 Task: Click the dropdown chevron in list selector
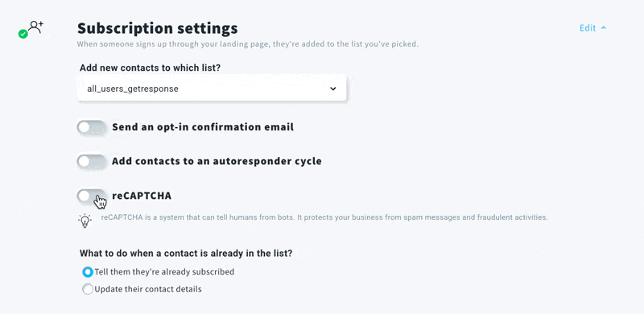click(333, 89)
